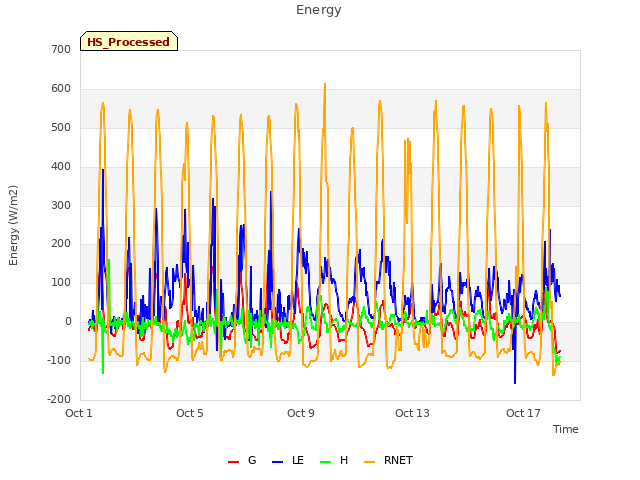Image resolution: width=640 pixels, height=480 pixels.
Task: Click the orange RNET legend color marker
Action: click(x=369, y=462)
